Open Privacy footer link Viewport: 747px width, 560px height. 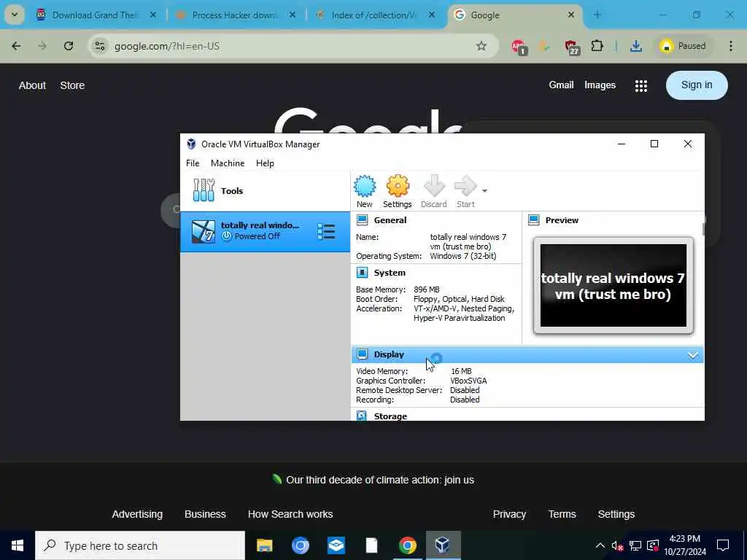[509, 514]
